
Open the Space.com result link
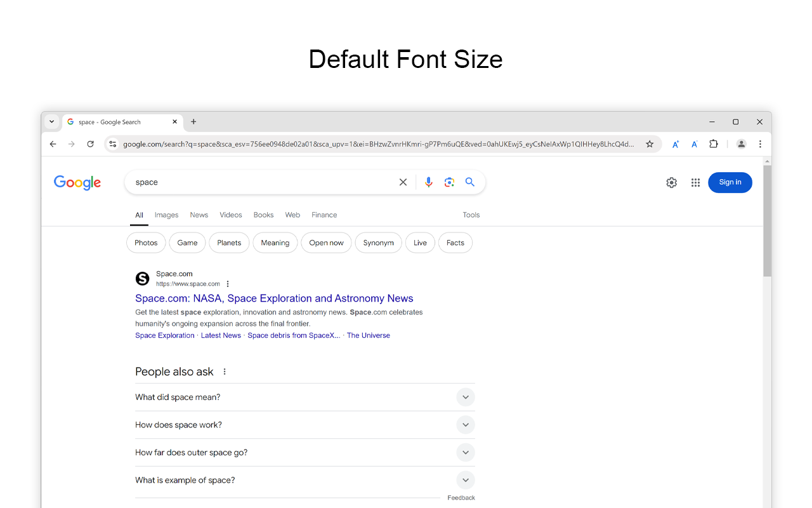click(x=274, y=298)
